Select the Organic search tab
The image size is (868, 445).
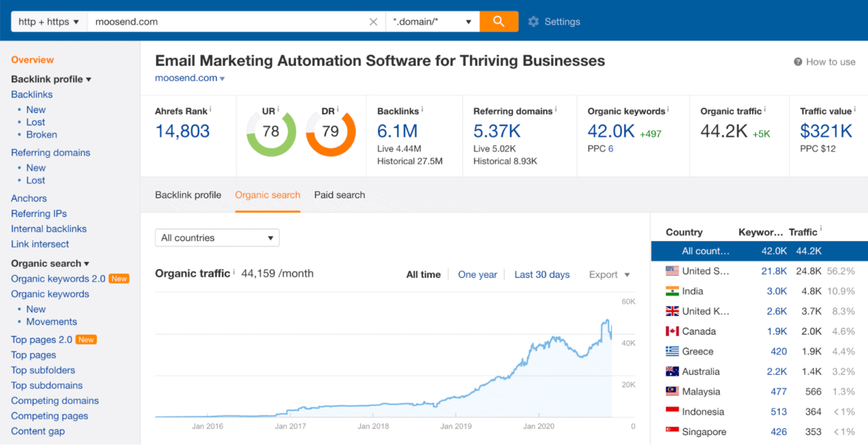268,195
